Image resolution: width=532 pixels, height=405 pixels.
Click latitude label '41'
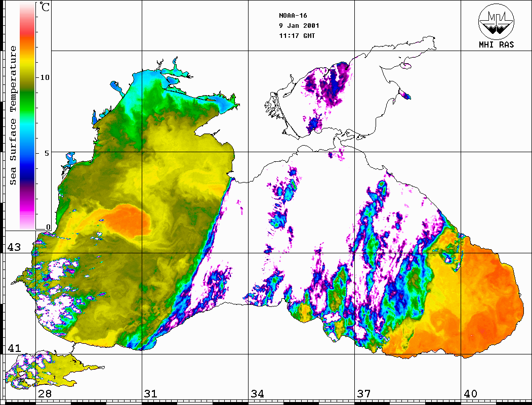coord(14,348)
